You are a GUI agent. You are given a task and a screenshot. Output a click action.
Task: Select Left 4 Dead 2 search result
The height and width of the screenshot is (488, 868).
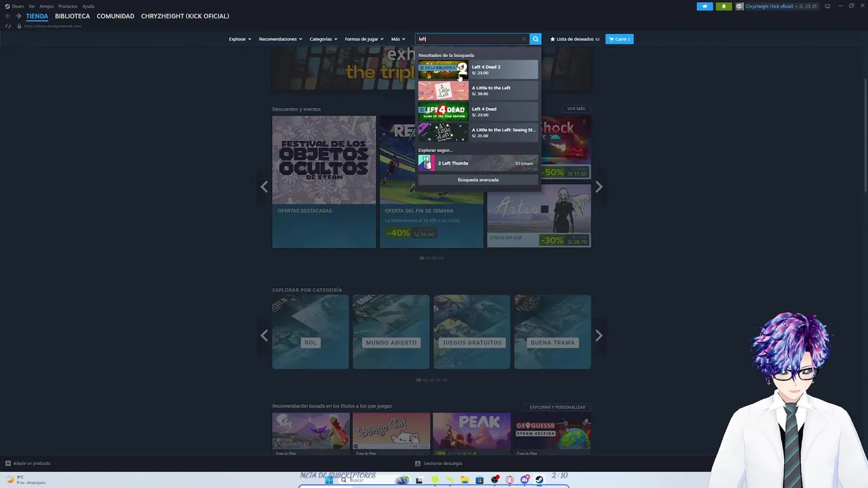coord(478,70)
